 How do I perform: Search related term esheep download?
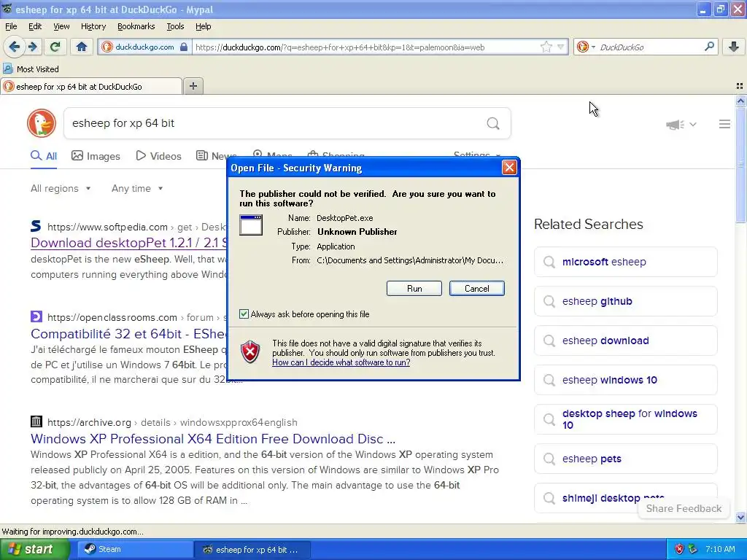(x=625, y=341)
